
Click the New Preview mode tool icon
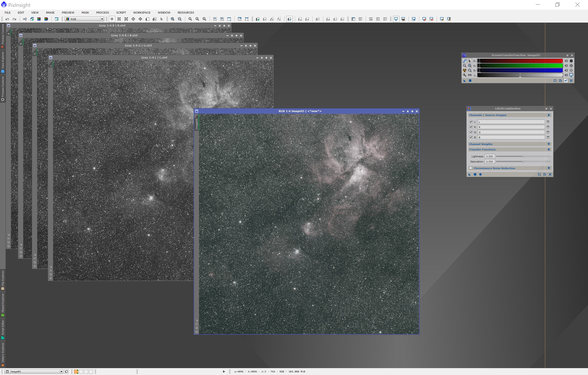point(147,19)
